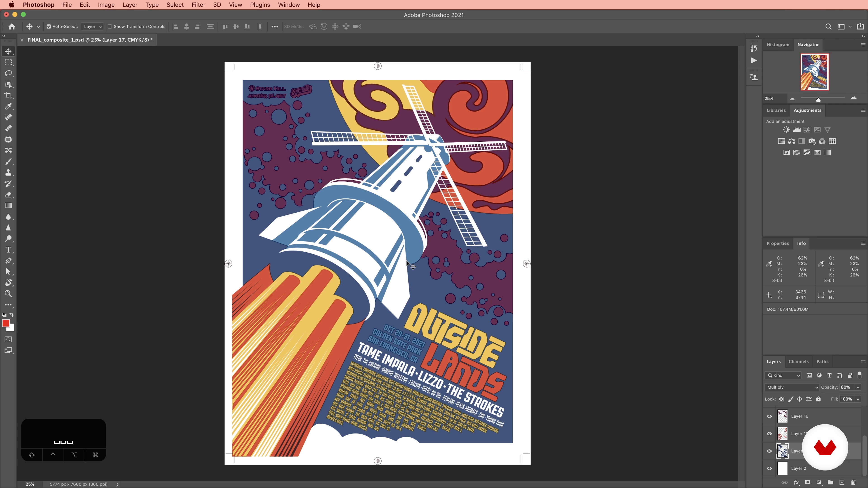Select the Horizontal Type tool
The image size is (868, 488).
tap(8, 250)
